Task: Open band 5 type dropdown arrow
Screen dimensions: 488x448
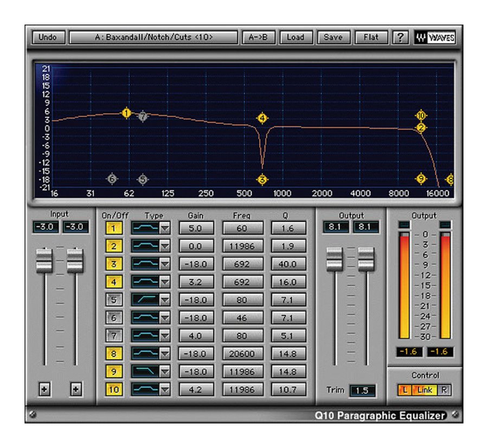Action: 165,300
